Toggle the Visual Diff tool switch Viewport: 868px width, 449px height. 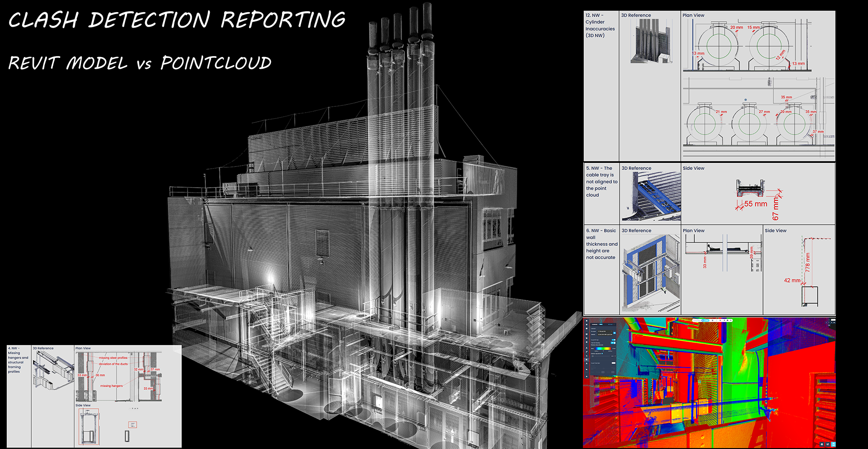(613, 340)
